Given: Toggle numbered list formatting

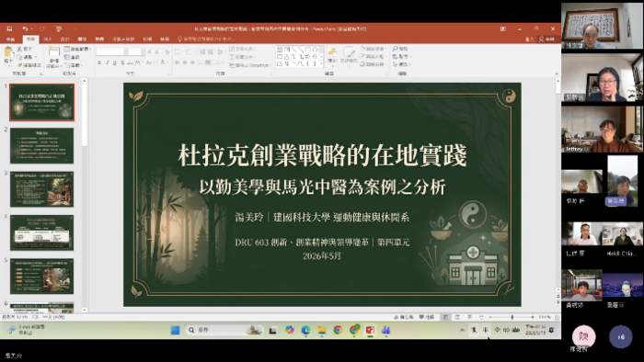Looking at the screenshot, I should 189,51.
